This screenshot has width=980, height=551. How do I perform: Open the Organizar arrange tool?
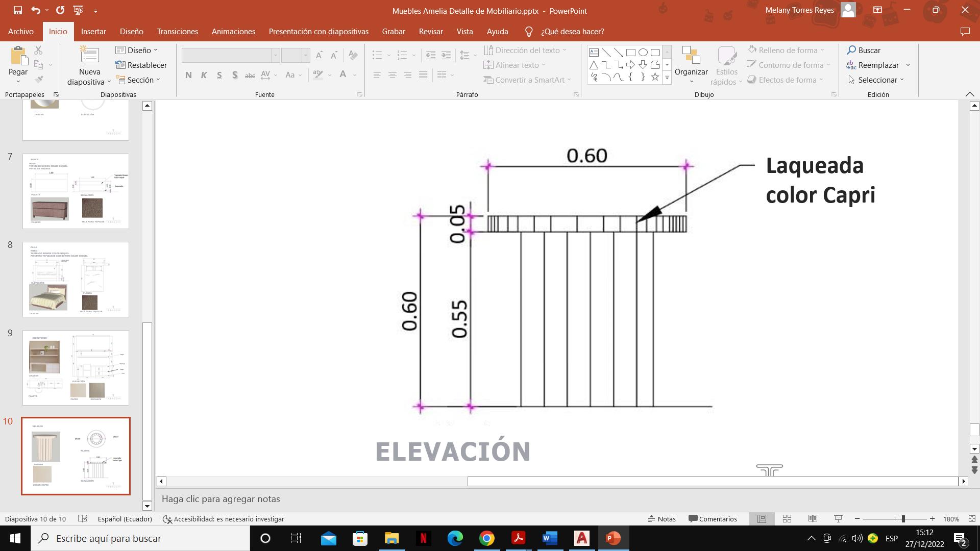coord(691,65)
